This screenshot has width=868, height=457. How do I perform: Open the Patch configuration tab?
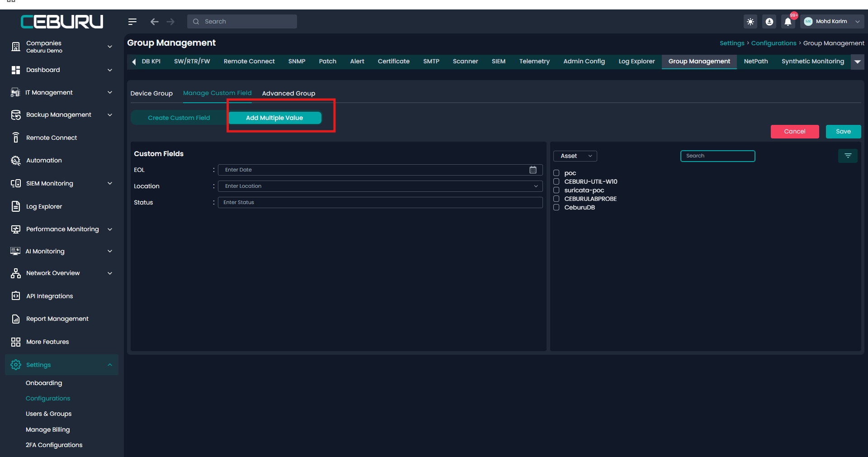[328, 62]
